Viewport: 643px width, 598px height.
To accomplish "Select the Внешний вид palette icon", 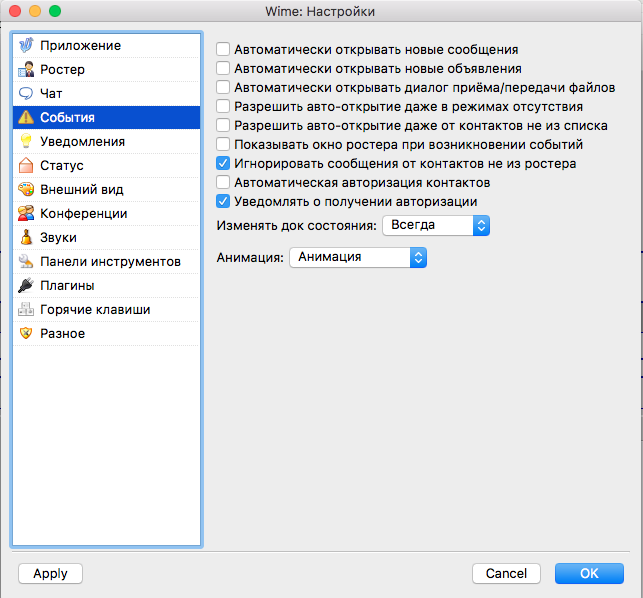I will pos(26,190).
